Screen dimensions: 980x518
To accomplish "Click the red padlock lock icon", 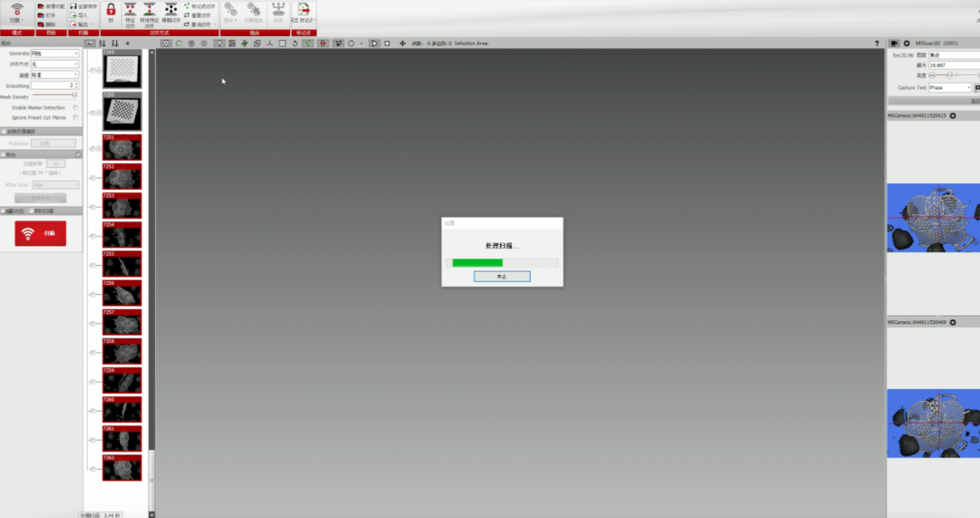I will point(111,9).
